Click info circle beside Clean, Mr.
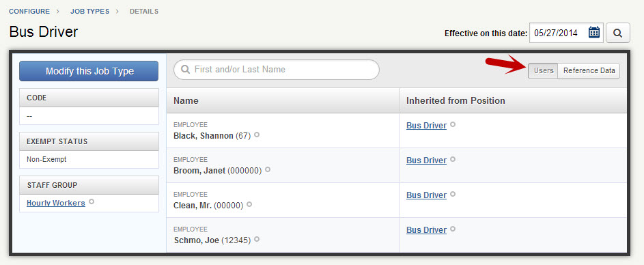Viewport: 644px width, 265px height. (x=249, y=204)
